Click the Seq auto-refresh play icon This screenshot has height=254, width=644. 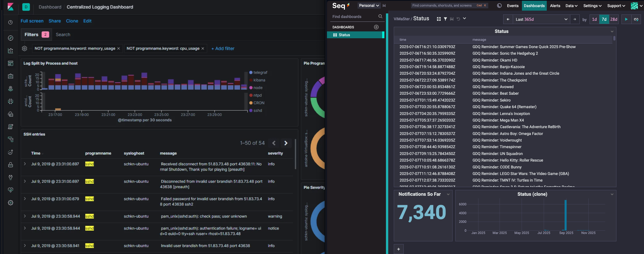tap(626, 19)
